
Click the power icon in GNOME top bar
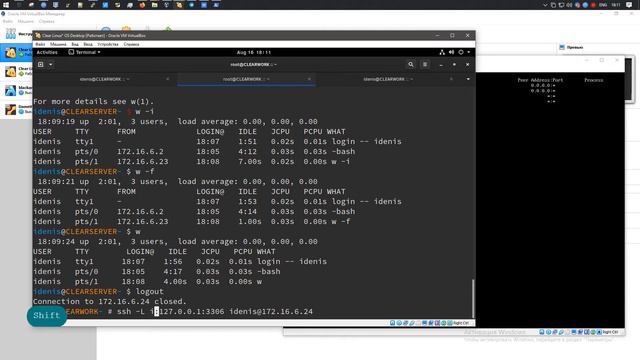(461, 52)
